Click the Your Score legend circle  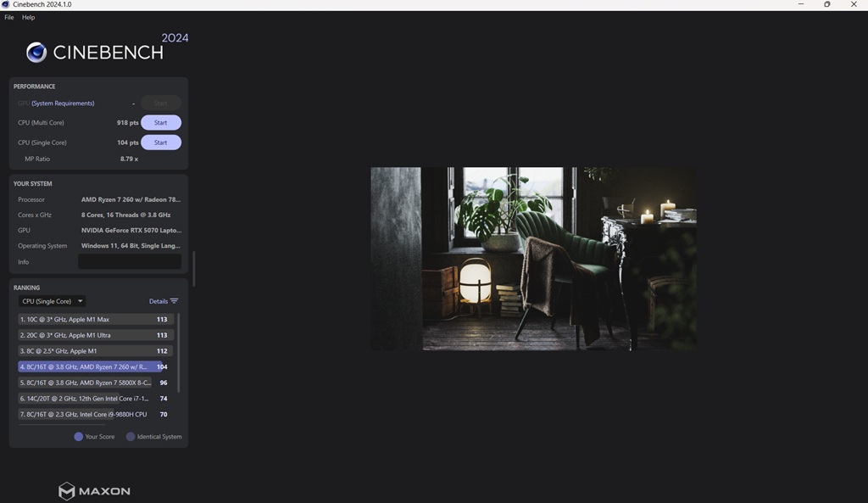pos(78,437)
